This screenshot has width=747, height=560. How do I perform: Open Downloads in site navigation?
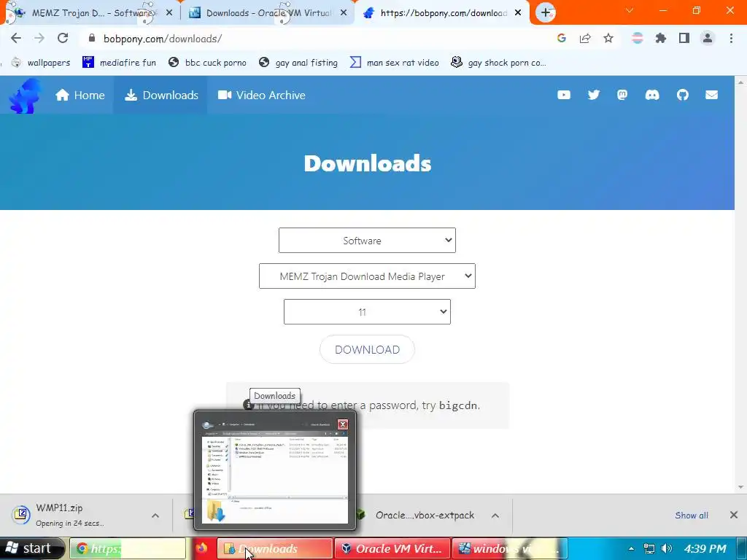[x=161, y=96]
